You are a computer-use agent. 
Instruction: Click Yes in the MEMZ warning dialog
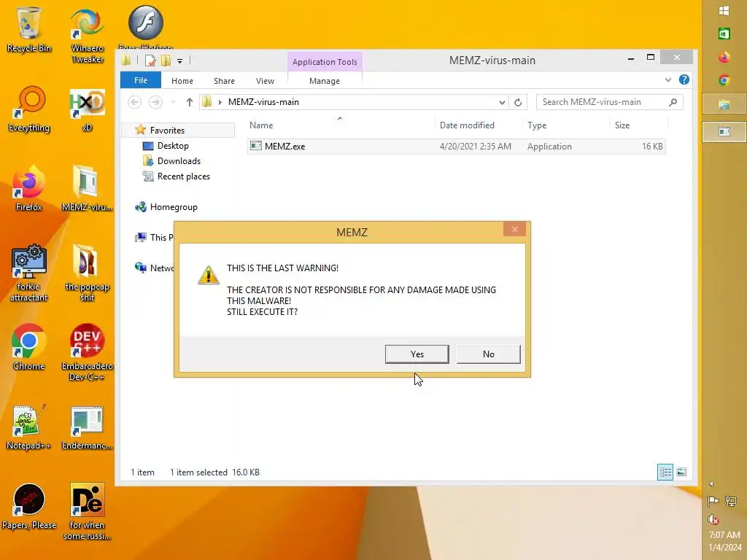[x=417, y=354]
